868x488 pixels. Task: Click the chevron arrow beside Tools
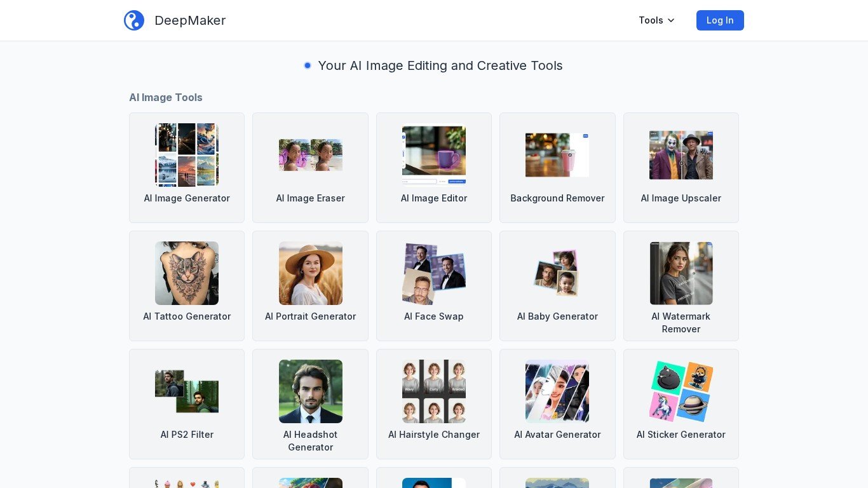click(671, 20)
